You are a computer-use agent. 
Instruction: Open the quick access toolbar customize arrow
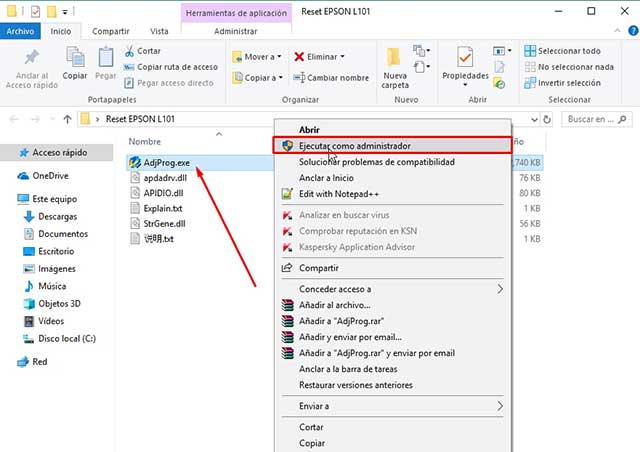(64, 12)
